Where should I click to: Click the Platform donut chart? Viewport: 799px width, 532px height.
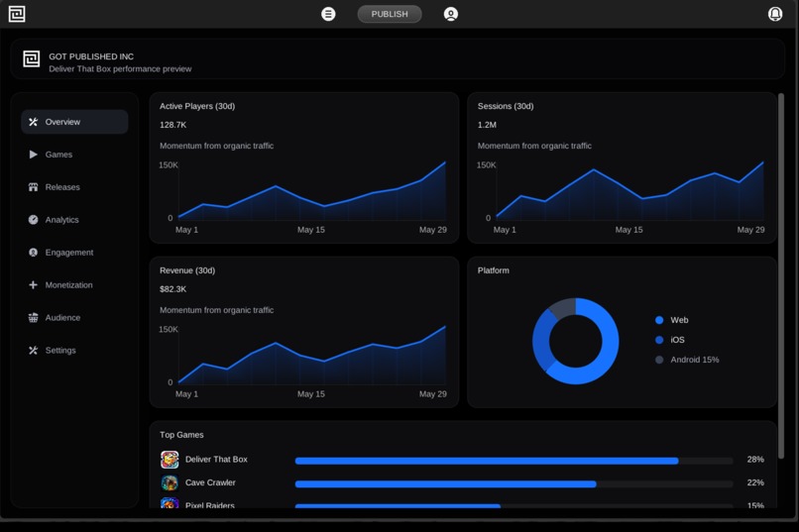[576, 341]
